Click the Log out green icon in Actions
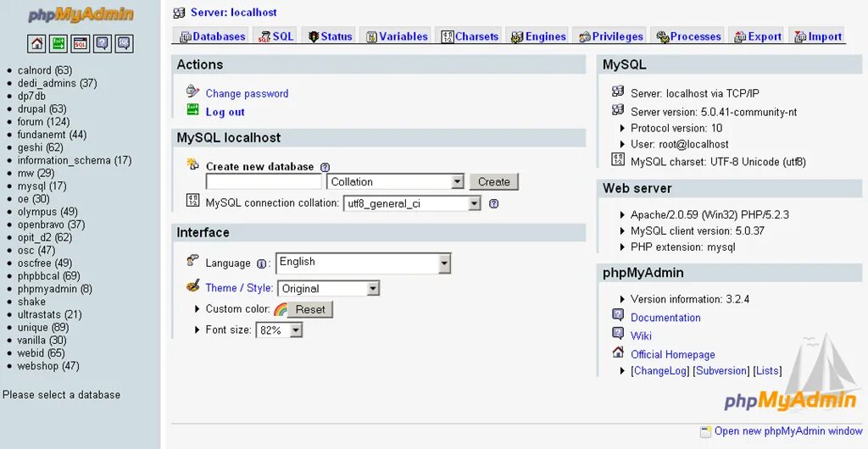The width and height of the screenshot is (868, 449). pos(192,109)
